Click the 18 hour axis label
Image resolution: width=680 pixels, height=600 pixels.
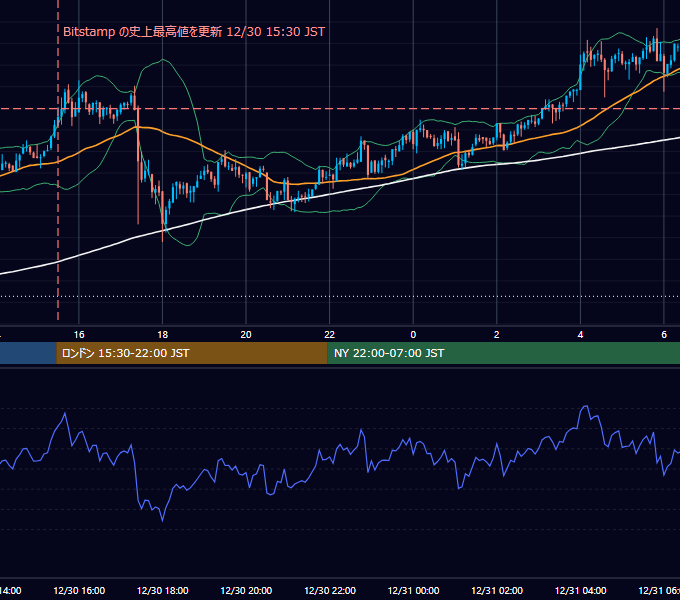[162, 335]
